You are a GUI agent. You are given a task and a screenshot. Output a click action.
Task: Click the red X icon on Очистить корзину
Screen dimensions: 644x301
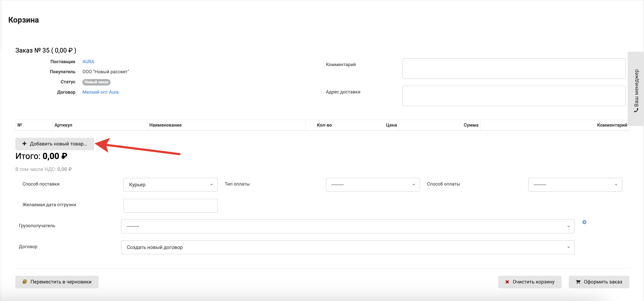507,282
